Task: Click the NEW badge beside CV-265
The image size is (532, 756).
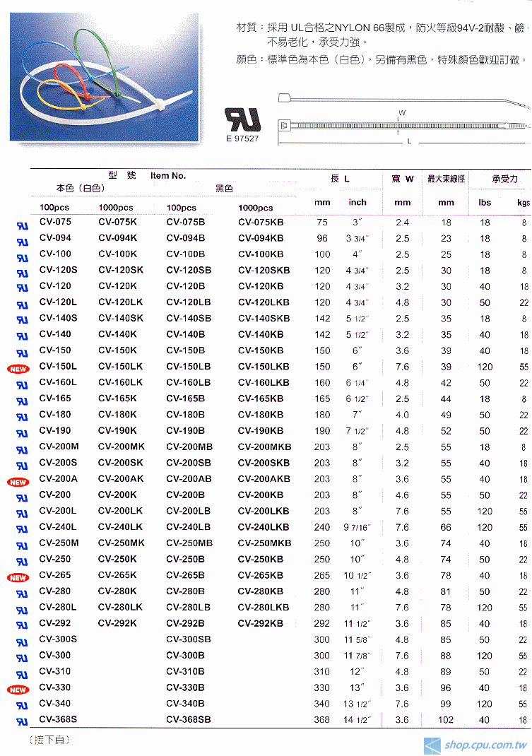Action: point(17,577)
